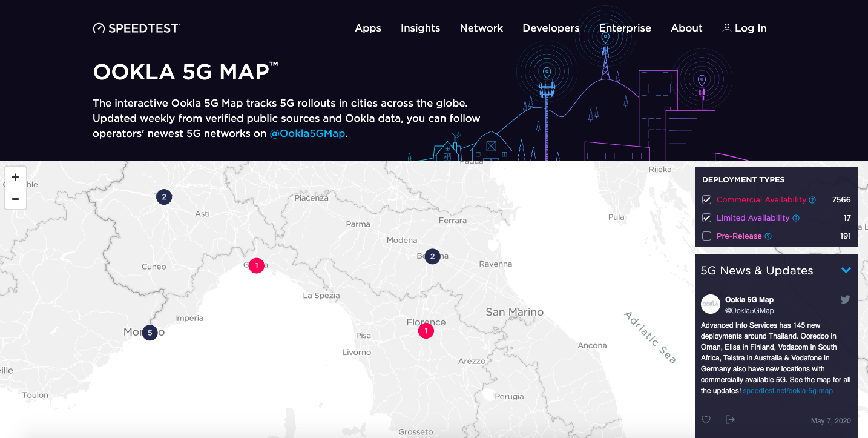868x438 pixels.
Task: Click the San Marino map label
Action: (515, 312)
